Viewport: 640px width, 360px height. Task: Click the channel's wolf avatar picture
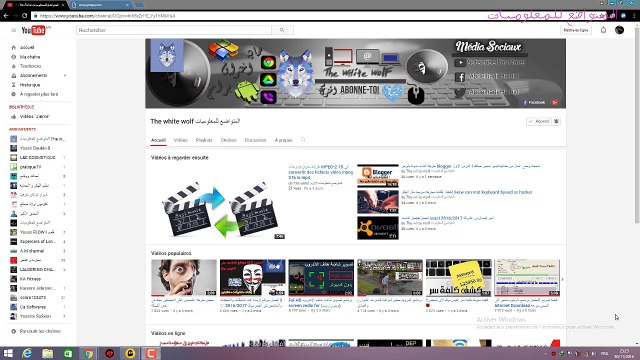167,56
